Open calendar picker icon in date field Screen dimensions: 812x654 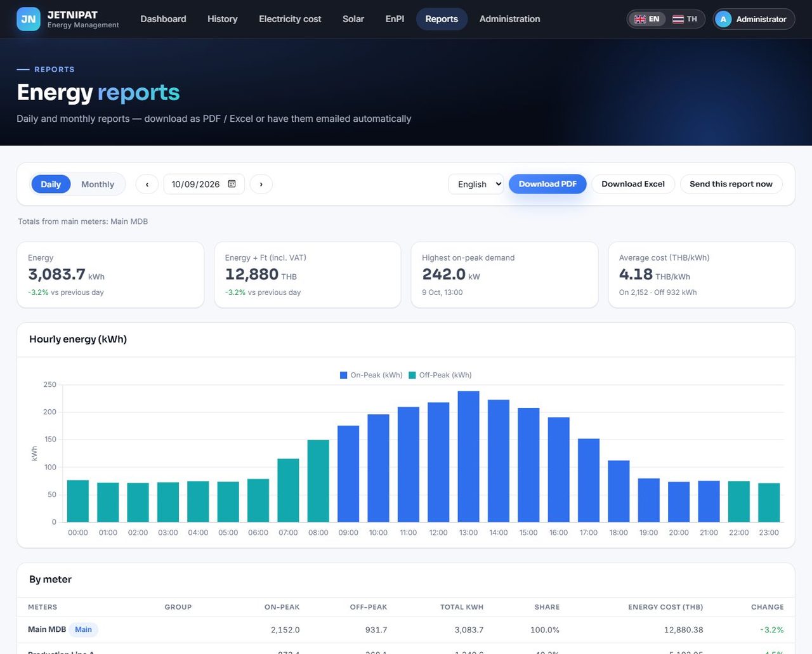(232, 184)
